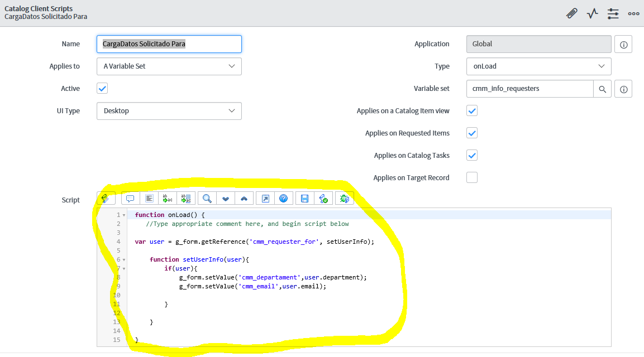Click into the Name text field
644x357 pixels.
pyautogui.click(x=169, y=44)
